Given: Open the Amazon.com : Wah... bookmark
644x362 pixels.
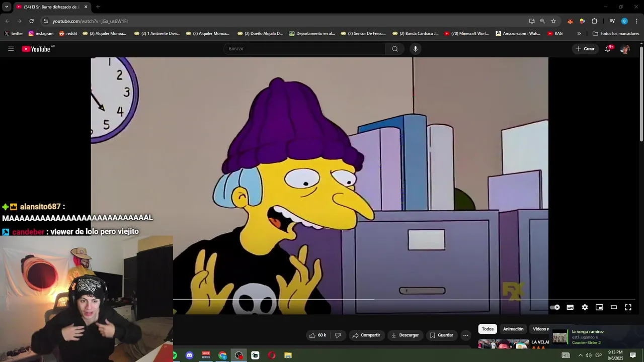Looking at the screenshot, I should coord(518,34).
